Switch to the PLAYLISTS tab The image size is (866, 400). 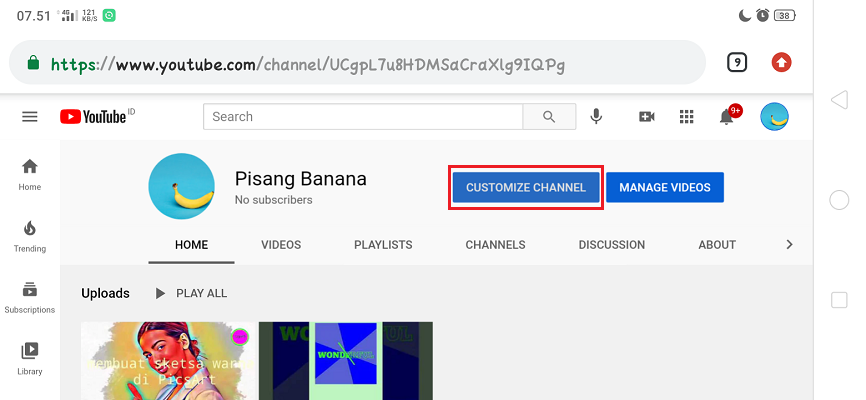[383, 245]
